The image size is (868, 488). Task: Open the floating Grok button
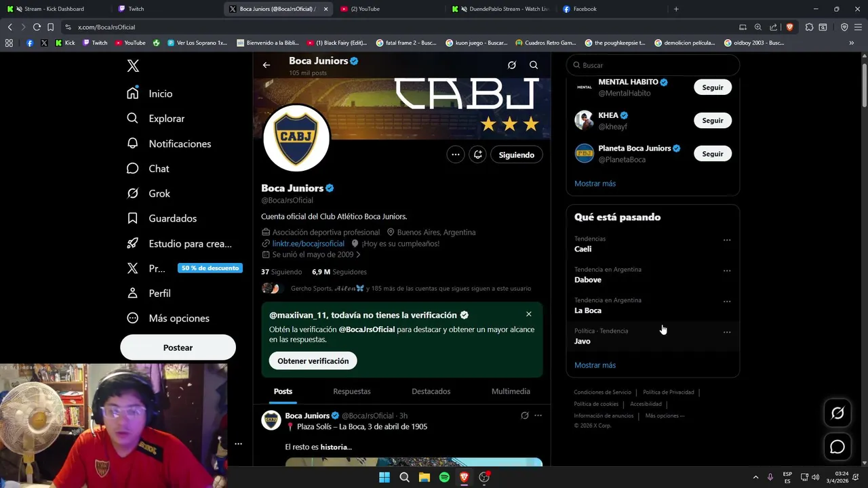pyautogui.click(x=837, y=413)
